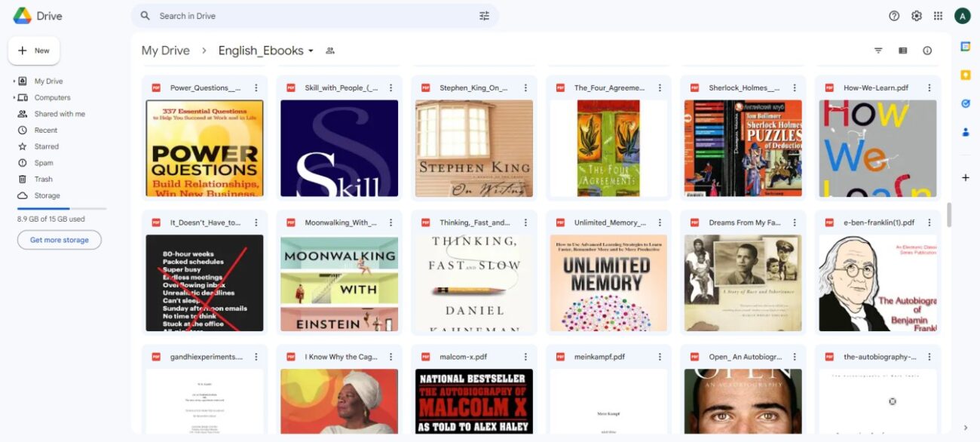This screenshot has width=980, height=442.
Task: Open the Help and support icon
Action: [894, 16]
